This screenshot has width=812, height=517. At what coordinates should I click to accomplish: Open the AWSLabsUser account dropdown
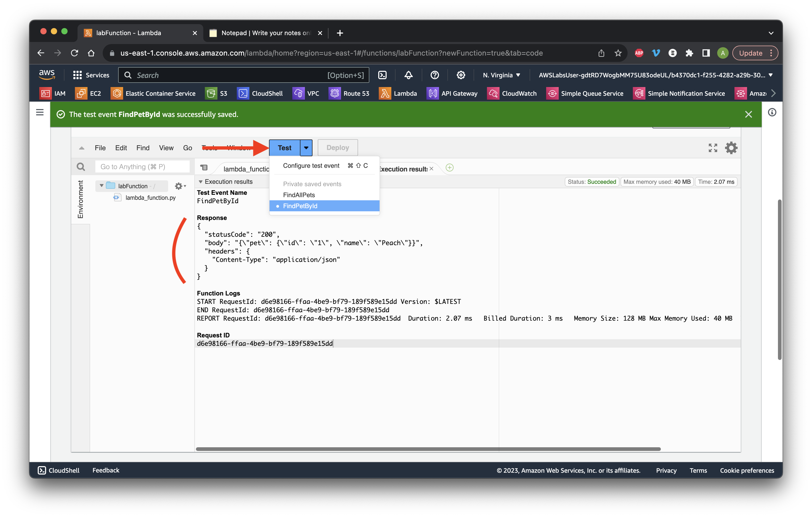coord(656,75)
